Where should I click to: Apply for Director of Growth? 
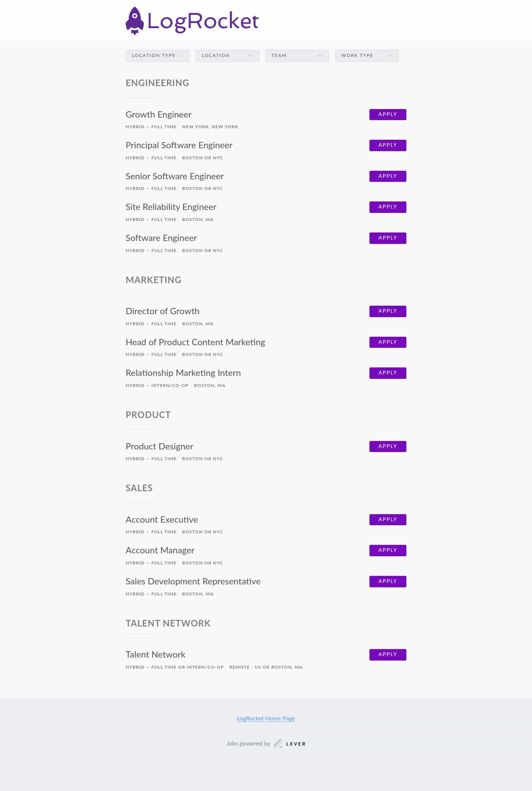click(x=388, y=311)
